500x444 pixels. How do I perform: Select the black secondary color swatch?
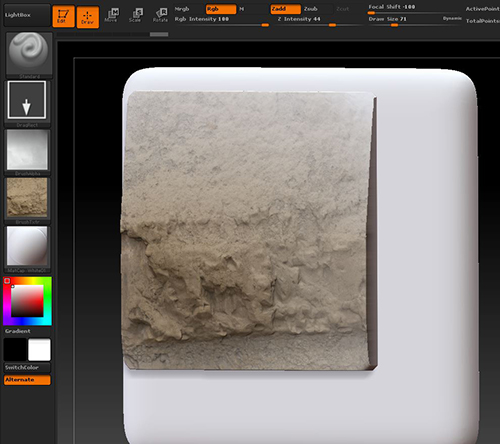[x=15, y=350]
